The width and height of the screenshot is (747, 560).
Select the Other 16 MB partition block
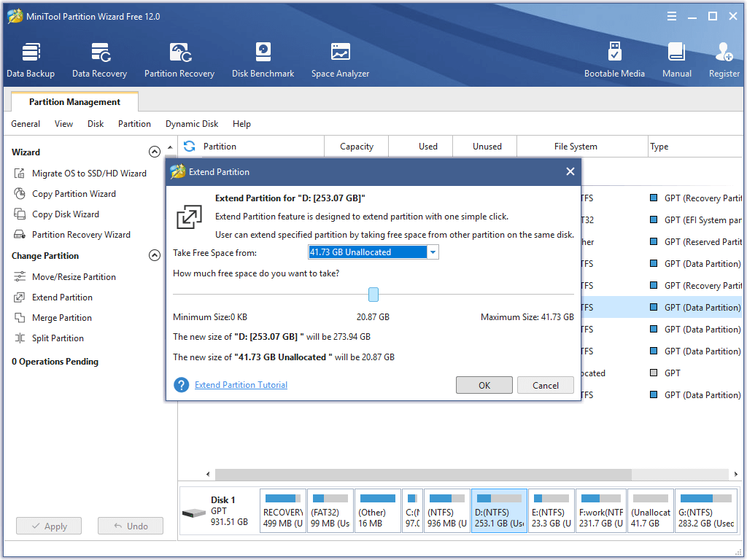(x=377, y=510)
